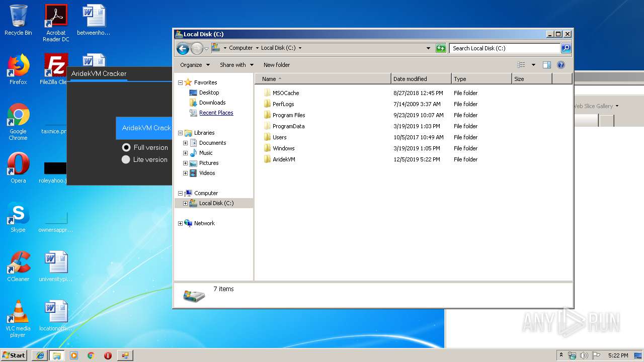Open the locationoffi Word document icon
Screen dimensions: 644x362
[x=56, y=316]
